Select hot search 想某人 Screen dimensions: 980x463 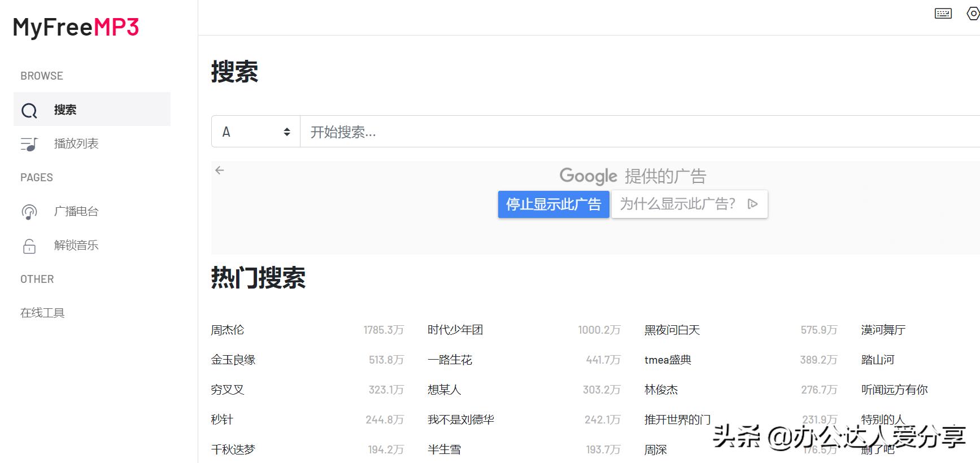[445, 390]
